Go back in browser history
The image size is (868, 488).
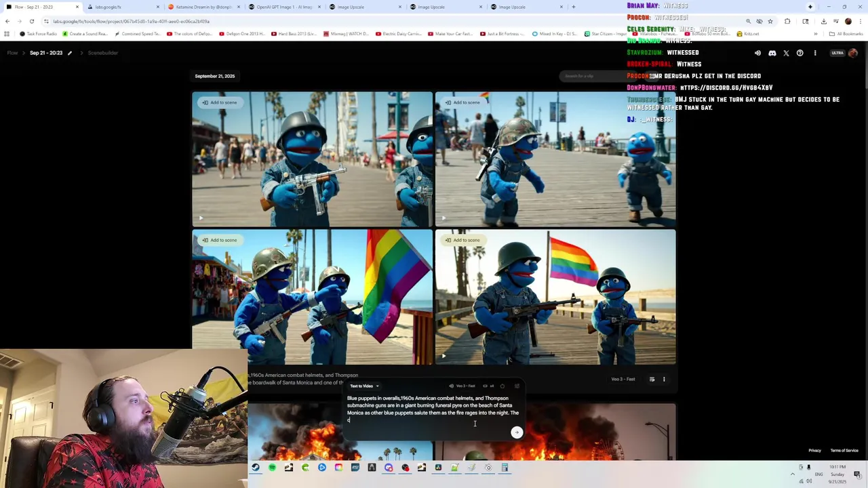pos(7,21)
